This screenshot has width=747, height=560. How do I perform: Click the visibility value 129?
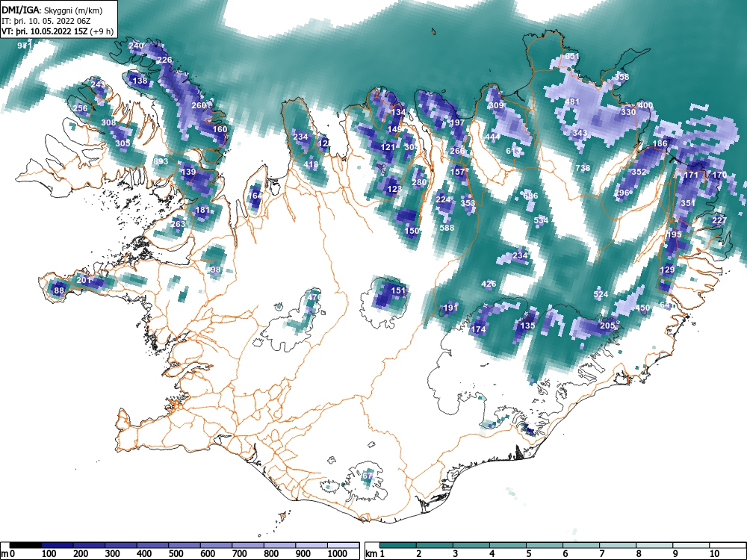tap(667, 270)
